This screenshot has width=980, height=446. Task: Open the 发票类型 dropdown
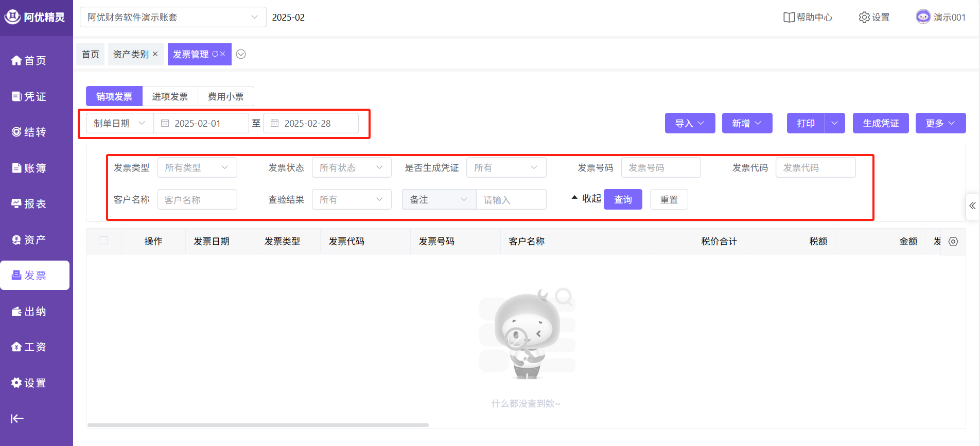(197, 168)
